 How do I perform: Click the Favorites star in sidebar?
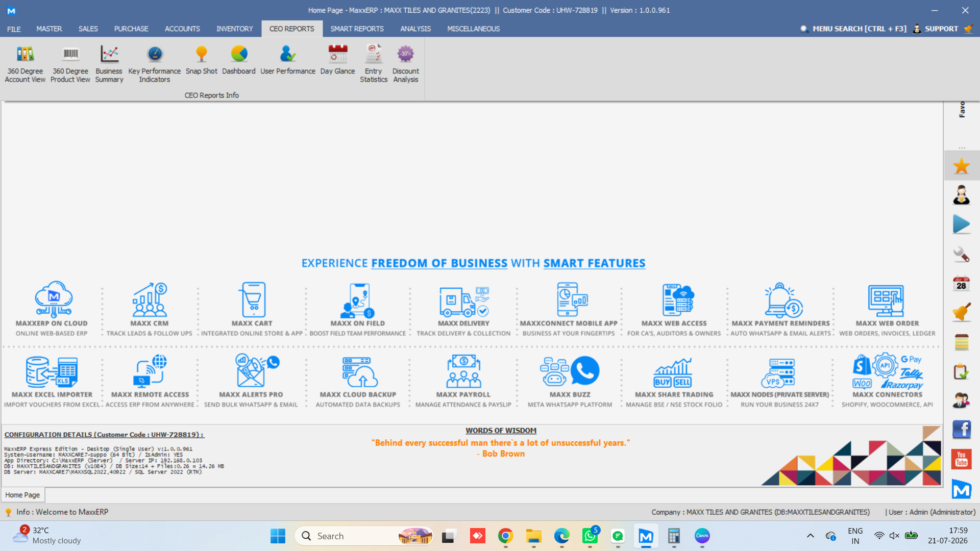961,166
